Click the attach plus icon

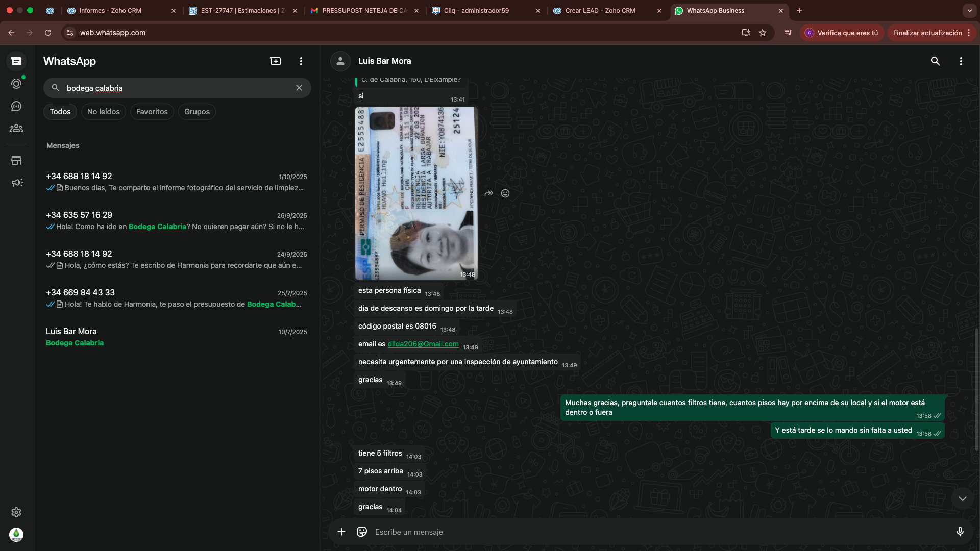tap(341, 532)
